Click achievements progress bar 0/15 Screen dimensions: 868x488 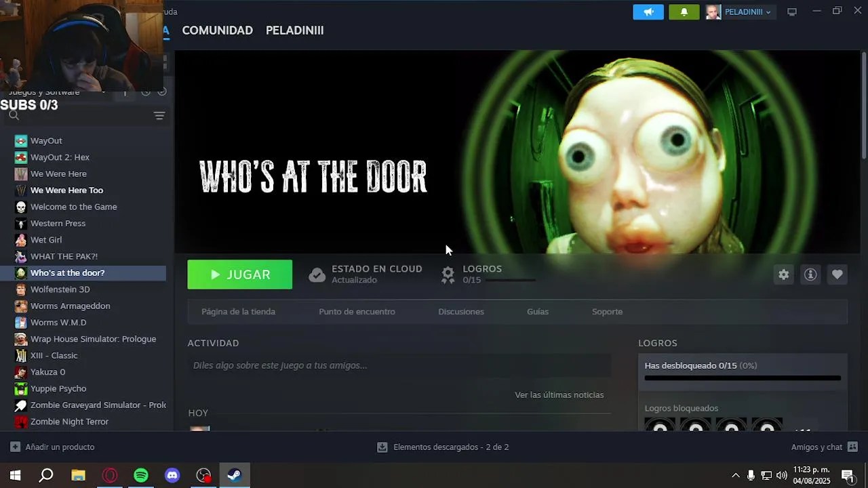tap(743, 378)
